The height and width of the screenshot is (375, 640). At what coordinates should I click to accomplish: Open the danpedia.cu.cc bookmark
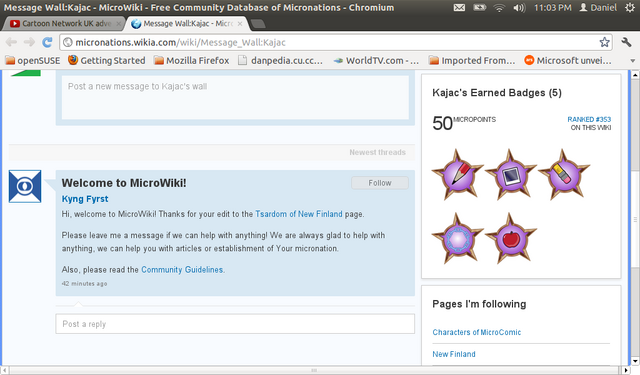pyautogui.click(x=280, y=60)
